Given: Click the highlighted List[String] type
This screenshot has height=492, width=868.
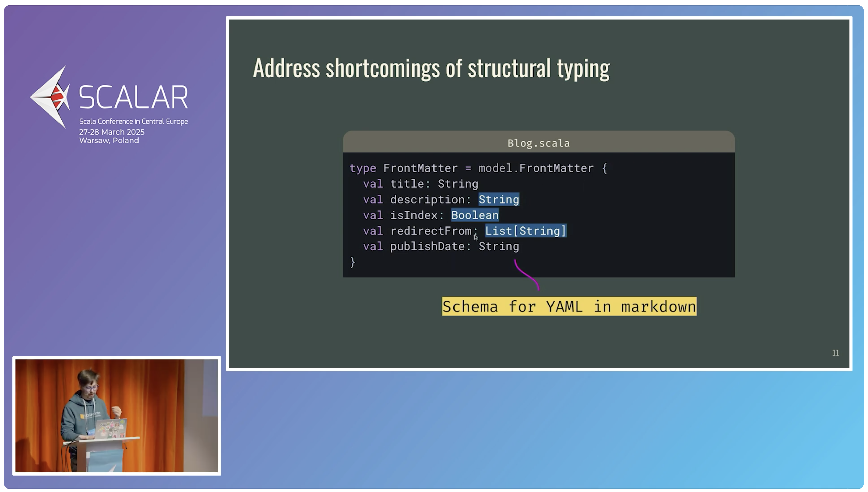Looking at the screenshot, I should click(526, 231).
